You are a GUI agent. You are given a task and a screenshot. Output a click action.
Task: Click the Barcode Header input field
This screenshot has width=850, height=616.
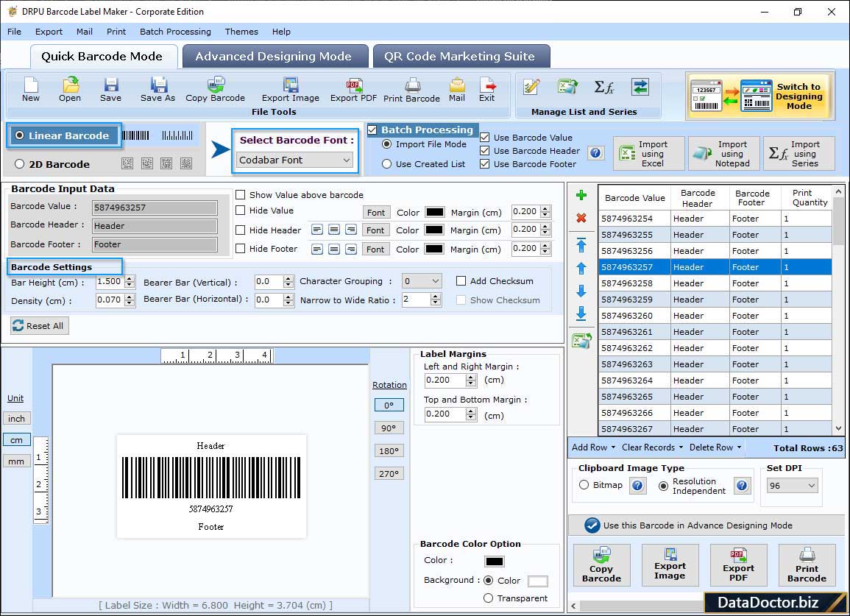(x=155, y=226)
